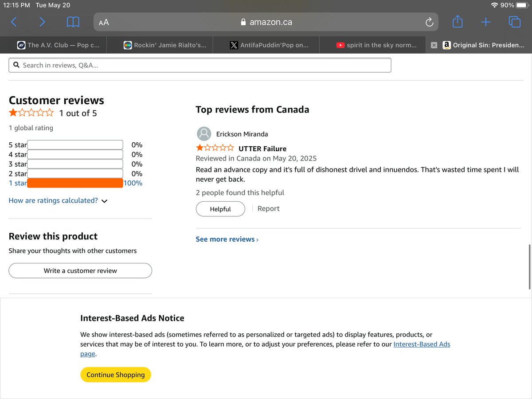
Task: Expand How are ratings calculated
Action: pyautogui.click(x=58, y=200)
